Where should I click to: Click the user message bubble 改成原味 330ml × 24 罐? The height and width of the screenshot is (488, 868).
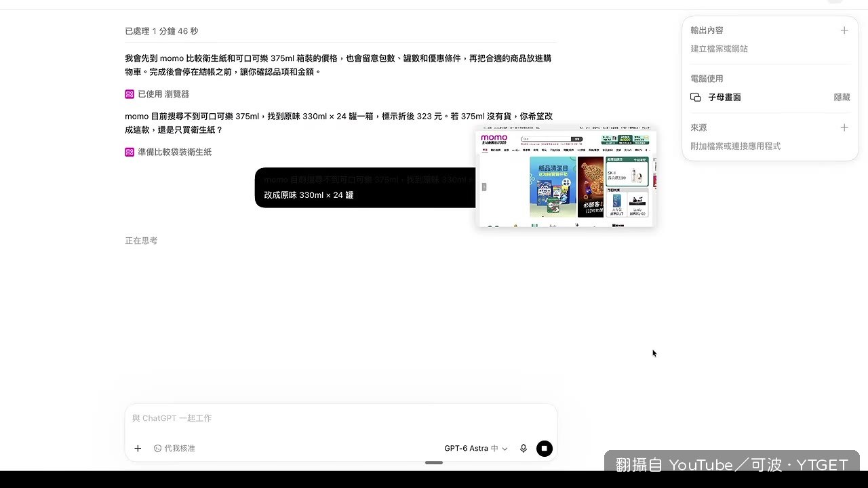366,188
